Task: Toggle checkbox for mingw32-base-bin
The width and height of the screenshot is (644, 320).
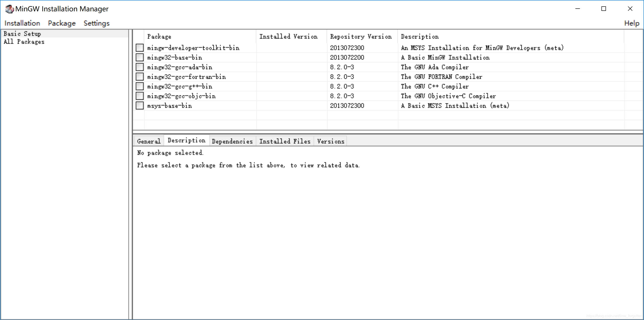Action: coord(138,58)
